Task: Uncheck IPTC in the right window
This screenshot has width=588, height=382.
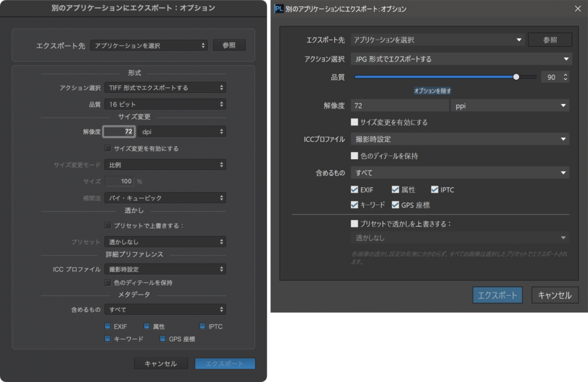Action: click(x=435, y=190)
